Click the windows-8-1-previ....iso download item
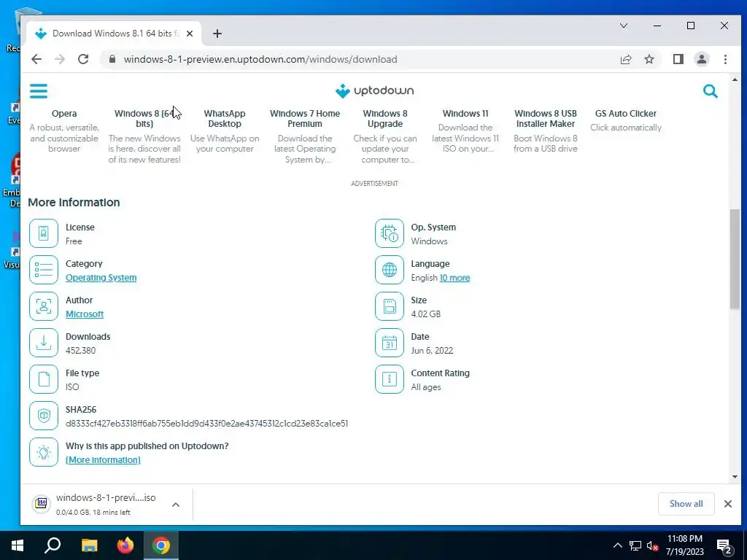This screenshot has height=560, width=747. point(106,505)
